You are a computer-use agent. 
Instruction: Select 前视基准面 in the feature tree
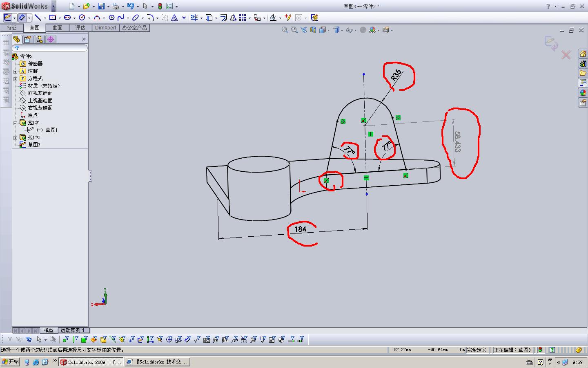[40, 93]
